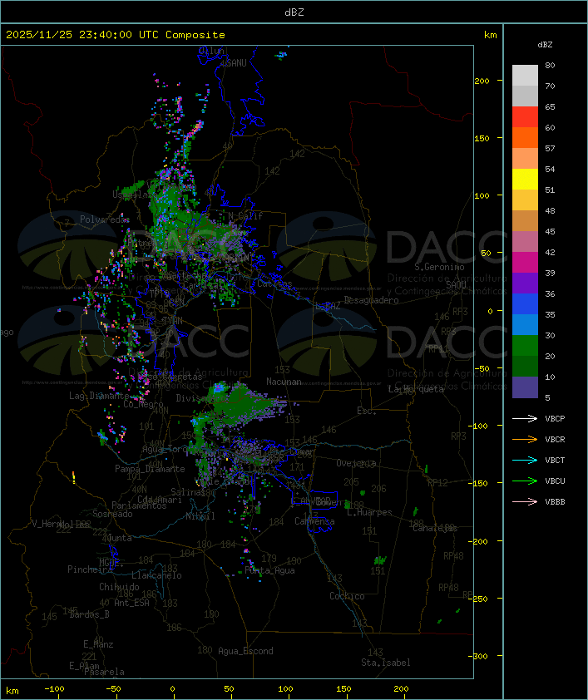588x700 pixels.
Task: Click the Pincheira map label
Action: click(89, 569)
